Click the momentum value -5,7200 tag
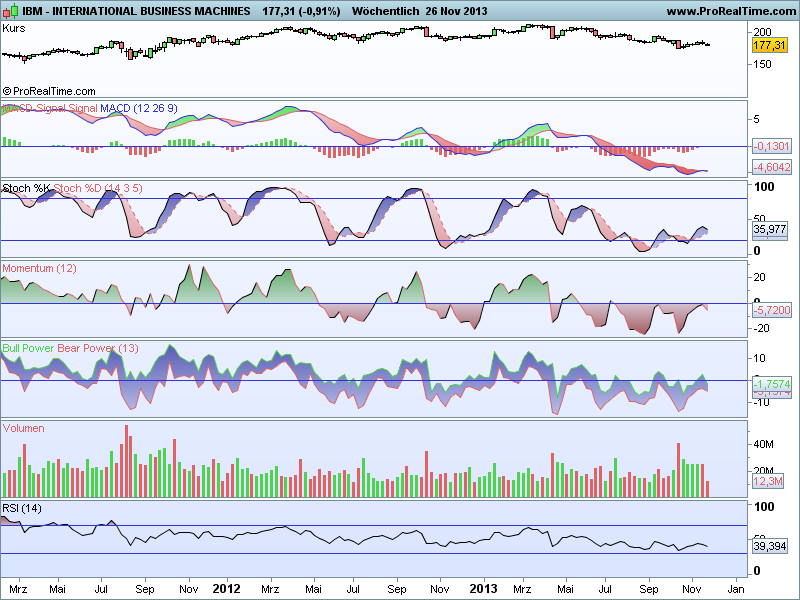This screenshot has width=800, height=600. pyautogui.click(x=771, y=310)
